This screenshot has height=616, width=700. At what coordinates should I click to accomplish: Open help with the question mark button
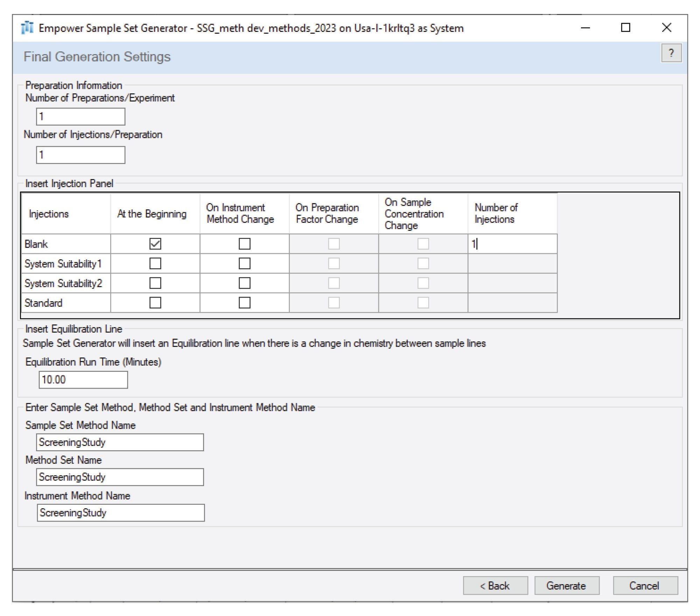tap(671, 53)
